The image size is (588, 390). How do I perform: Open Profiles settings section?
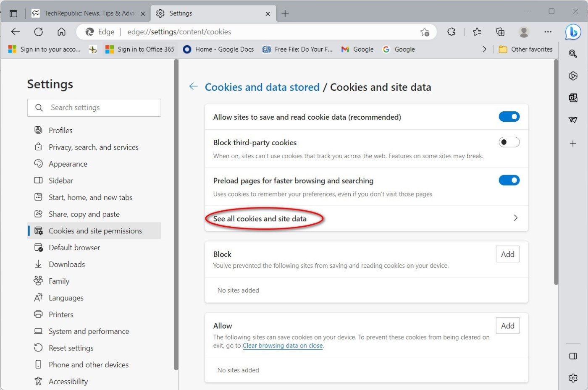pyautogui.click(x=94, y=131)
